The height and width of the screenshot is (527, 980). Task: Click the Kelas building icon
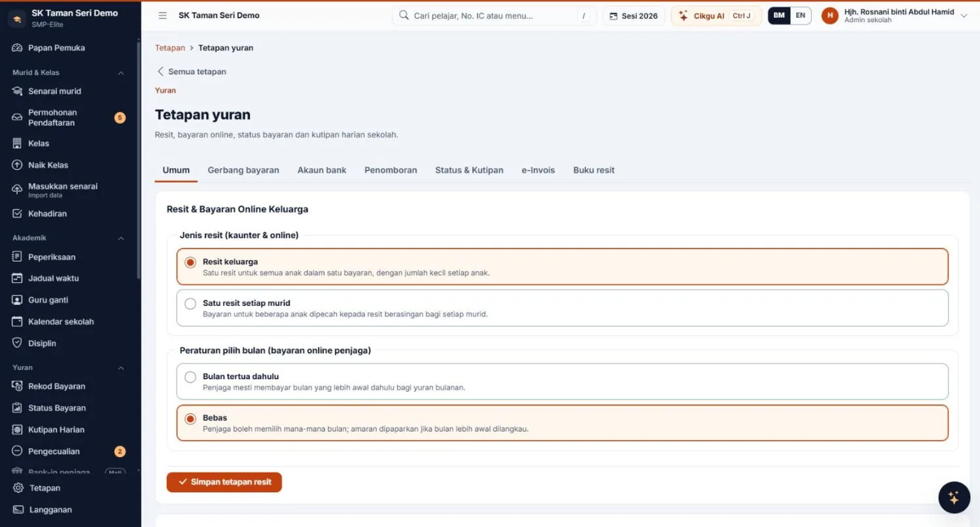click(18, 143)
